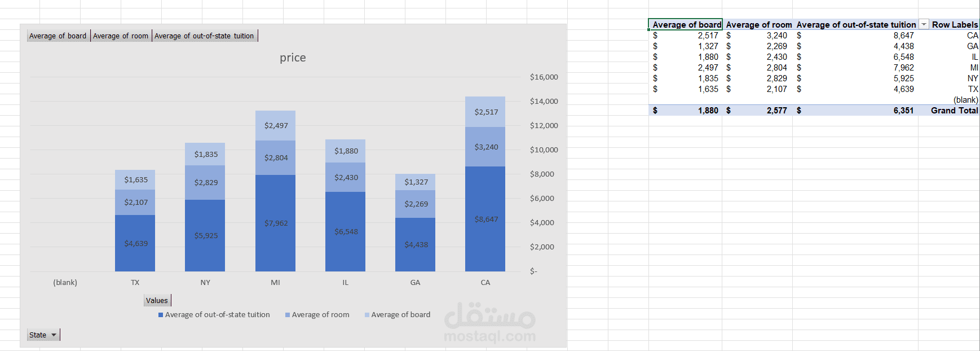This screenshot has width=980, height=351.
Task: Select the Average of board header cell
Action: click(x=685, y=24)
